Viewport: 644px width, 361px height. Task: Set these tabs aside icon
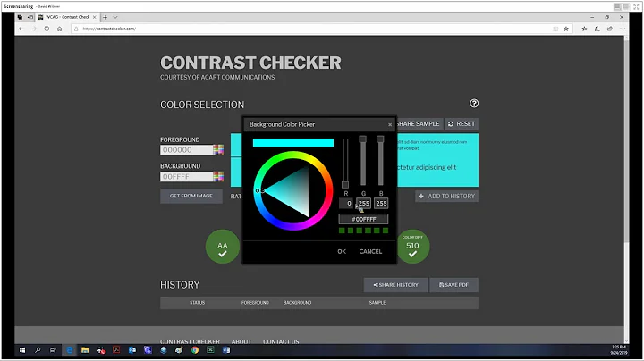coord(30,17)
